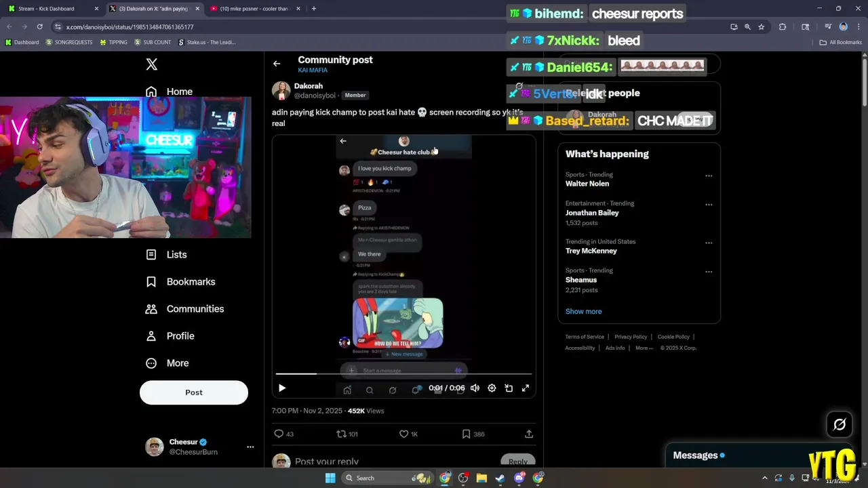Screen dimensions: 868x488
Task: Click Dakorah's avatar on the post
Action: click(x=281, y=91)
